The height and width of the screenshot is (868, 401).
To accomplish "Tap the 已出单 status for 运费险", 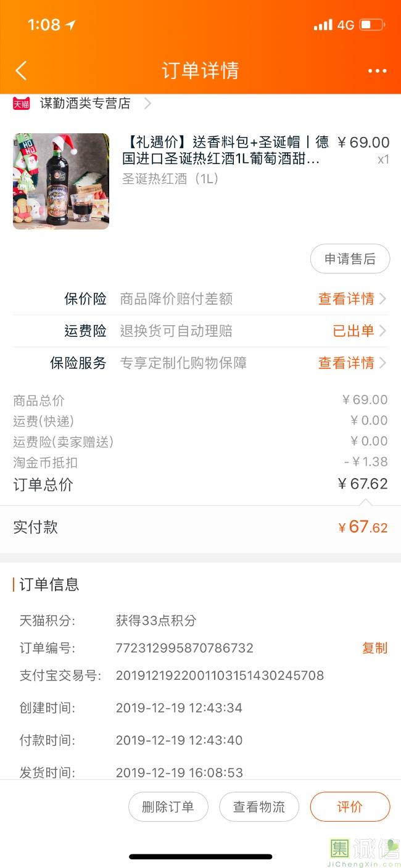I will [353, 331].
